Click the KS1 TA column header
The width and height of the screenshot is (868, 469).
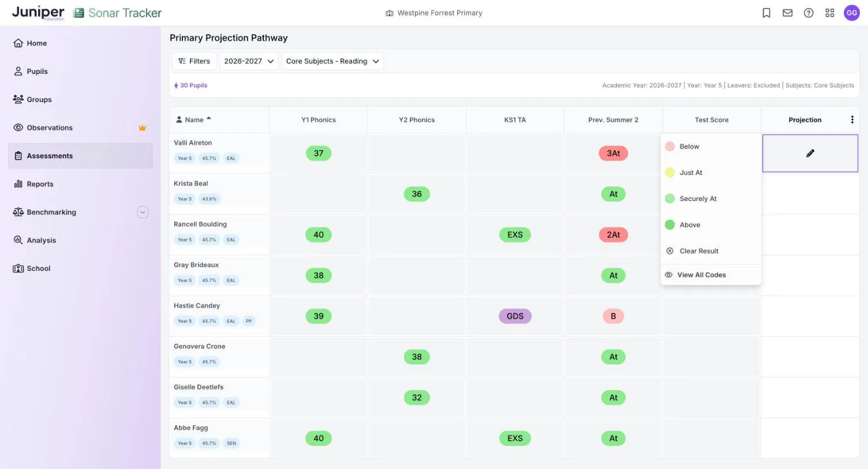515,120
